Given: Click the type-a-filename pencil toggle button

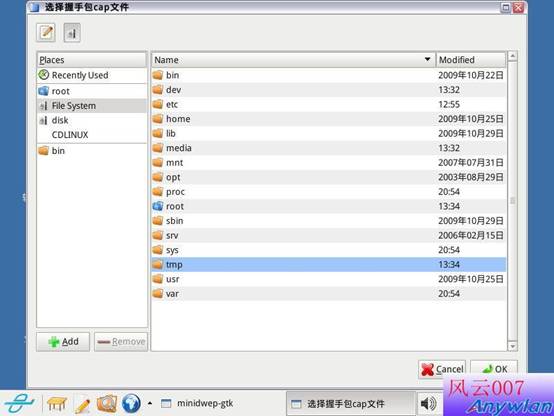Looking at the screenshot, I should 46,33.
